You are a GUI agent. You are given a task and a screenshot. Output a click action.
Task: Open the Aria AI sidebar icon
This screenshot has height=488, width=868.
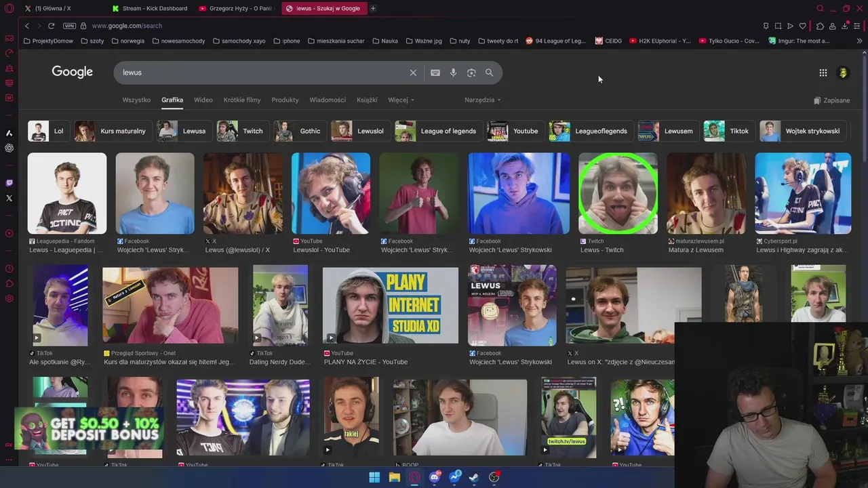click(x=9, y=133)
